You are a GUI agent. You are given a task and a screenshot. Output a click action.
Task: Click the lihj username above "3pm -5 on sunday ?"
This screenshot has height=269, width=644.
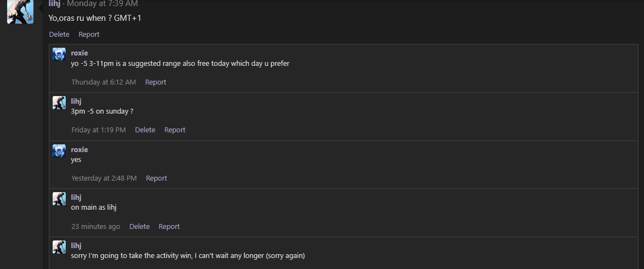pyautogui.click(x=77, y=101)
